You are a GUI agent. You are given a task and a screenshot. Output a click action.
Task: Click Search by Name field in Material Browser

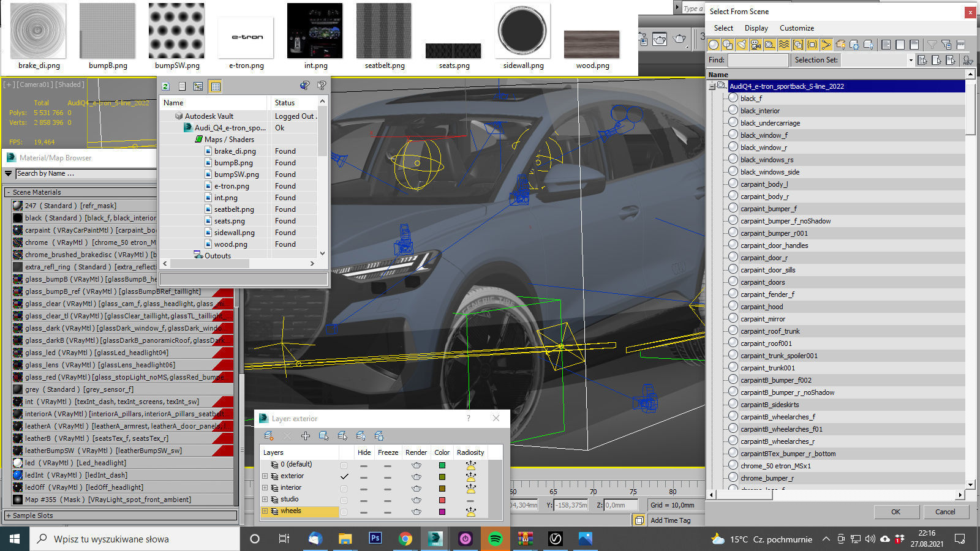86,174
